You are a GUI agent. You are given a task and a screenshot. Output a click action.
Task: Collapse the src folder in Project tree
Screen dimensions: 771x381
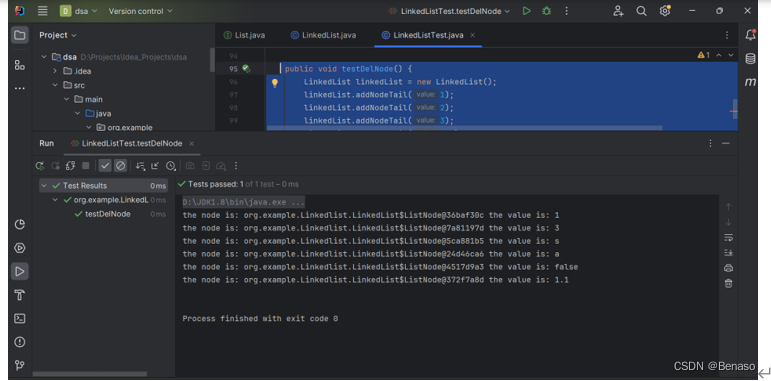(x=55, y=85)
